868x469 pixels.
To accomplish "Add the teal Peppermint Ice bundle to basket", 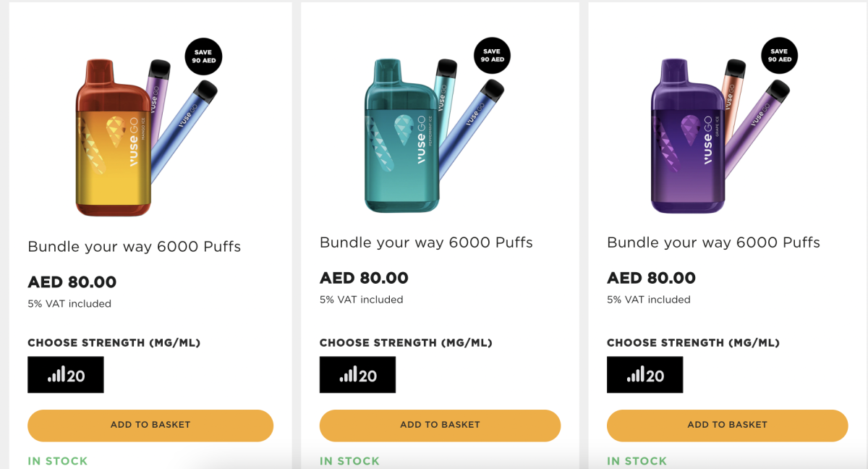I will pos(440,426).
